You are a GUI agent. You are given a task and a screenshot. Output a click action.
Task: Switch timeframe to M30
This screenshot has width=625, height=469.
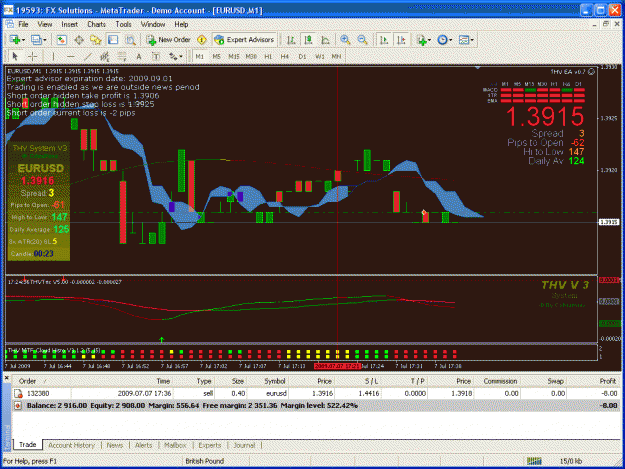[x=251, y=57]
